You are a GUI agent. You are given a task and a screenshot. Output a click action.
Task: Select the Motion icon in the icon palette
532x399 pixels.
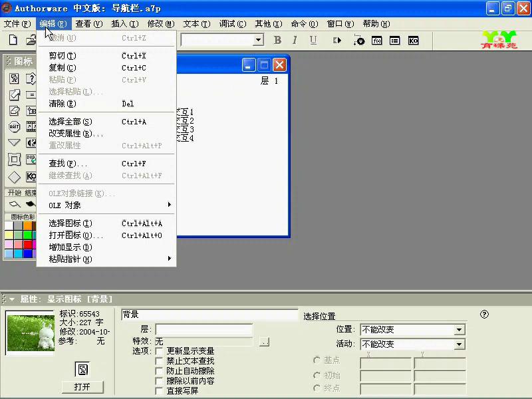(x=14, y=94)
